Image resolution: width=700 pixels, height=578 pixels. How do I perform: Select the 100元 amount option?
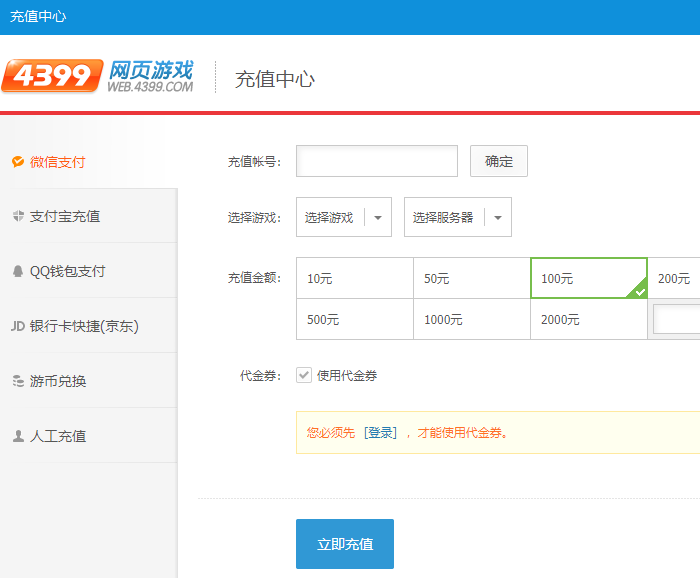pos(589,278)
